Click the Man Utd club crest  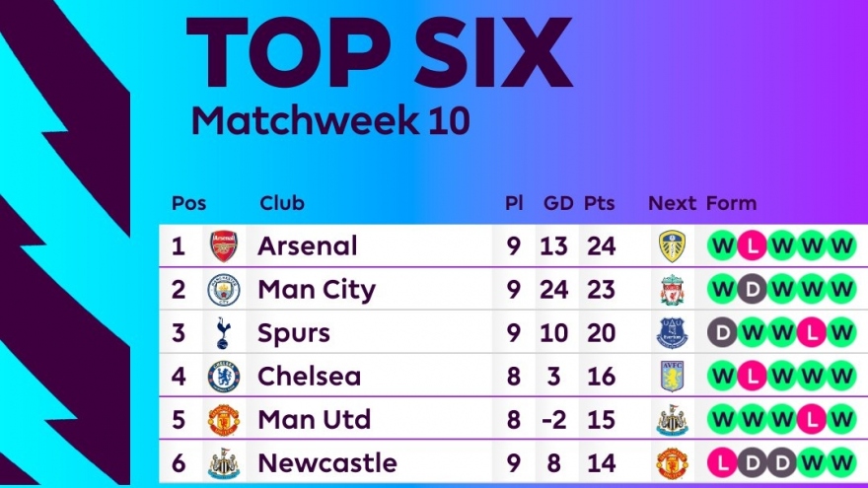(x=224, y=420)
